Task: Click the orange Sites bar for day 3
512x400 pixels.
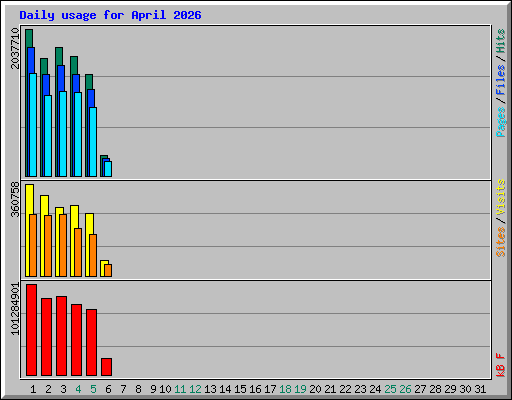Action: 63,245
